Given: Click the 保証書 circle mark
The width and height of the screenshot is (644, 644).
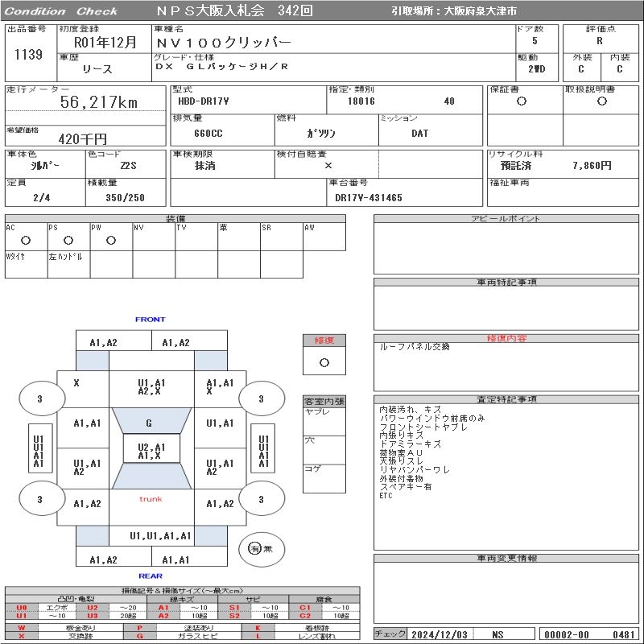Looking at the screenshot, I should coord(522,101).
